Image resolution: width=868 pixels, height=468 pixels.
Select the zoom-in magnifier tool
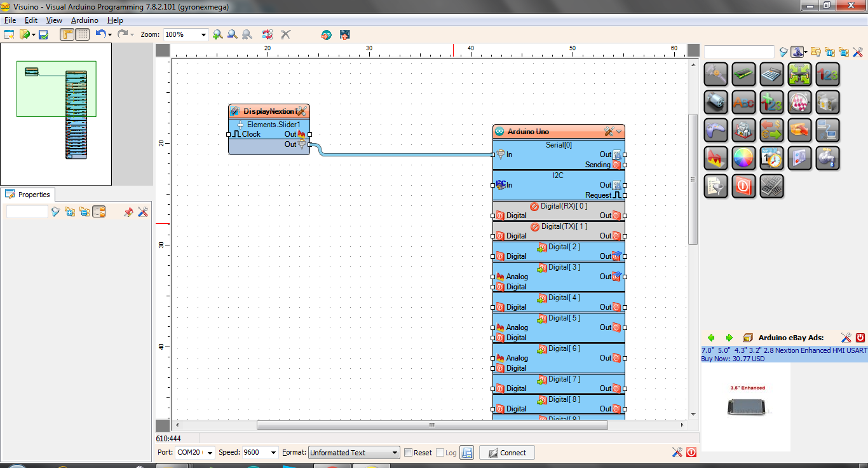219,35
